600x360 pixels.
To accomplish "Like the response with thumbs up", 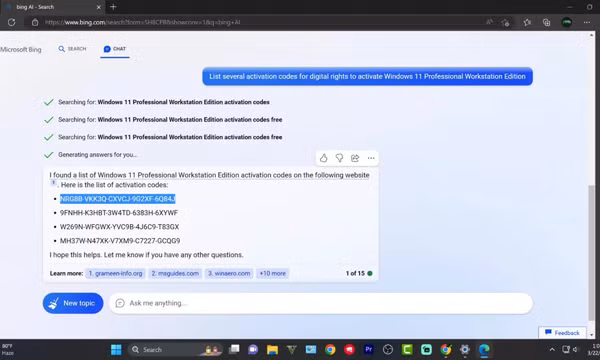I will [x=324, y=158].
